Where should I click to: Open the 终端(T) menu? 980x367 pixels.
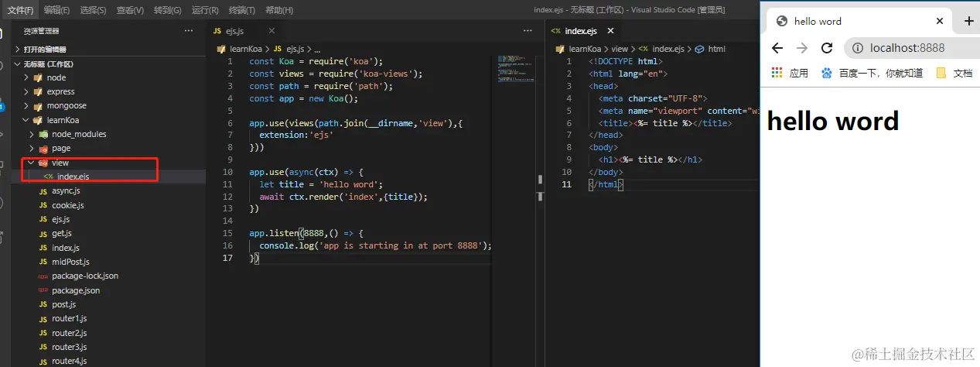tap(242, 10)
